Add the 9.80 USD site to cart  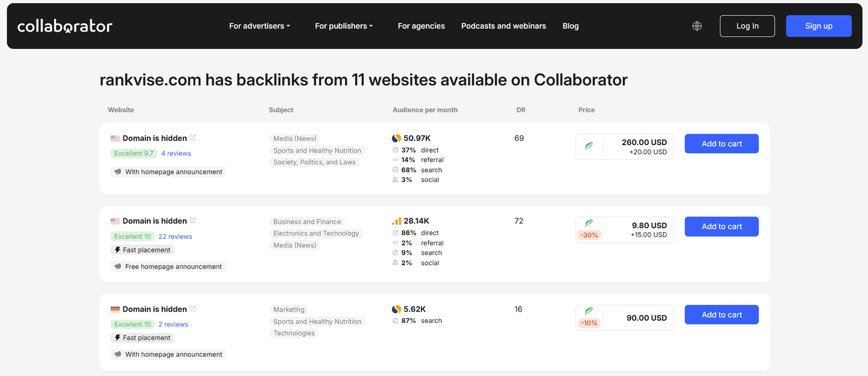coord(722,226)
